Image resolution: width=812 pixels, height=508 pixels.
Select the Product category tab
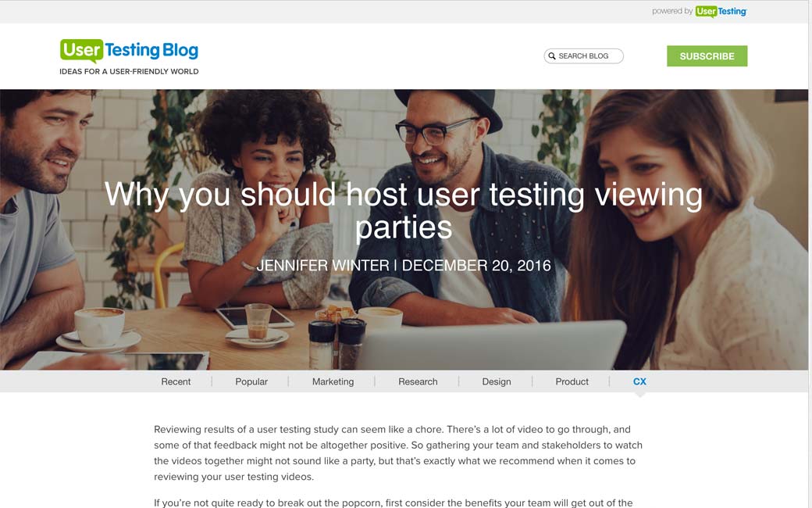click(x=572, y=381)
